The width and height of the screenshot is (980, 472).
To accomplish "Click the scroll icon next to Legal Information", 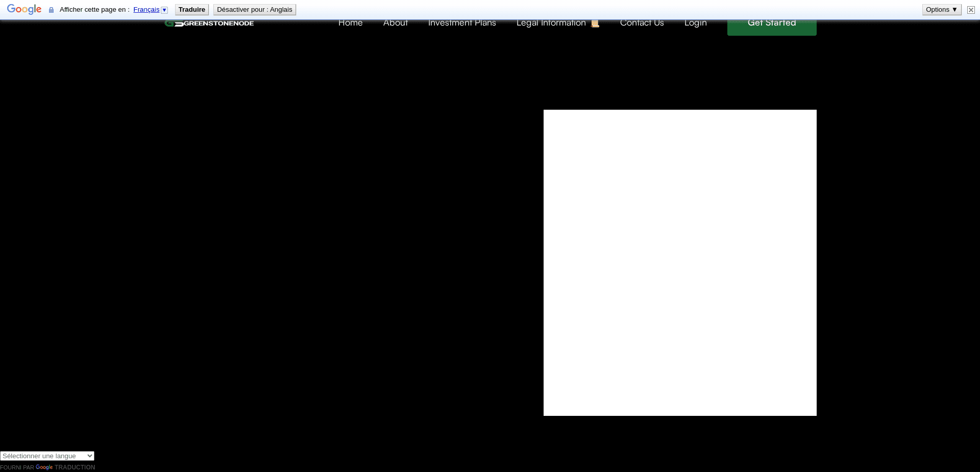I will pos(595,22).
